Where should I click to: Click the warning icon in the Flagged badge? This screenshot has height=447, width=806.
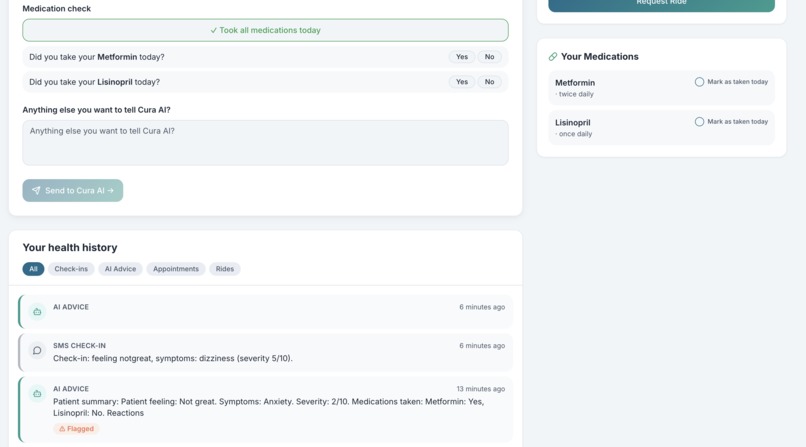coord(62,429)
